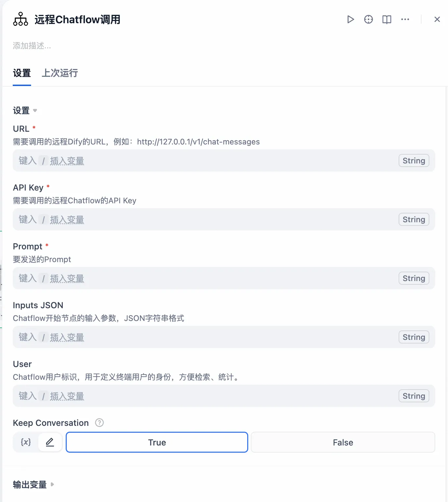Viewport: 448px width, 502px height.
Task: Open the help book icon
Action: [x=387, y=20]
